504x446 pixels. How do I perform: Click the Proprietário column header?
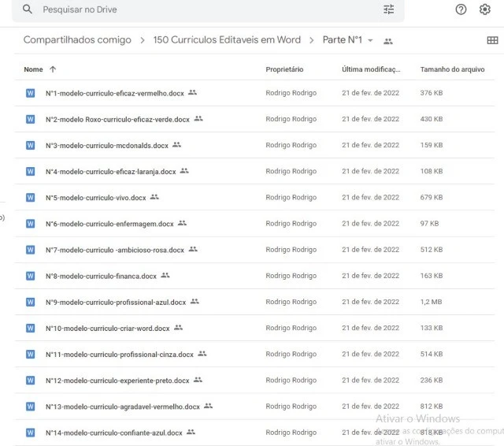pos(284,69)
